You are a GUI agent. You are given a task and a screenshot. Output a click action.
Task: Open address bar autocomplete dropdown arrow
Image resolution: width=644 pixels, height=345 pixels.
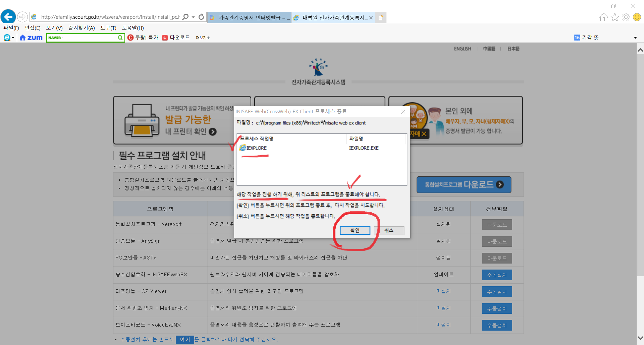click(193, 17)
